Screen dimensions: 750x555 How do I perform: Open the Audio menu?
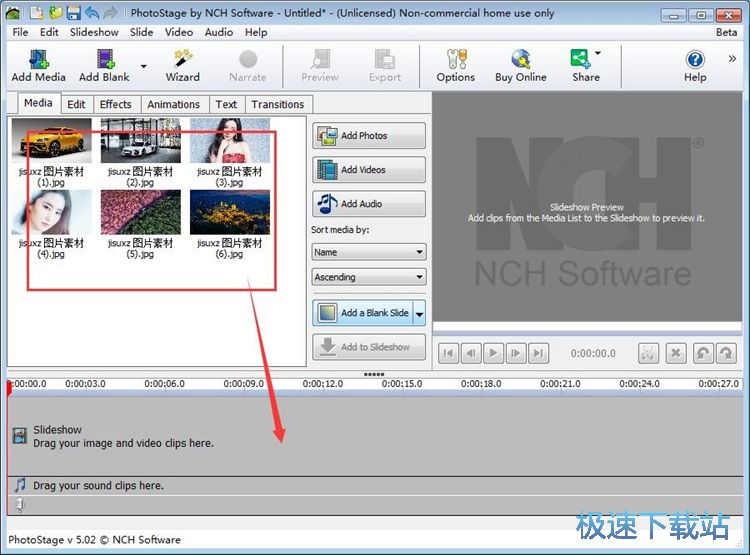(219, 32)
